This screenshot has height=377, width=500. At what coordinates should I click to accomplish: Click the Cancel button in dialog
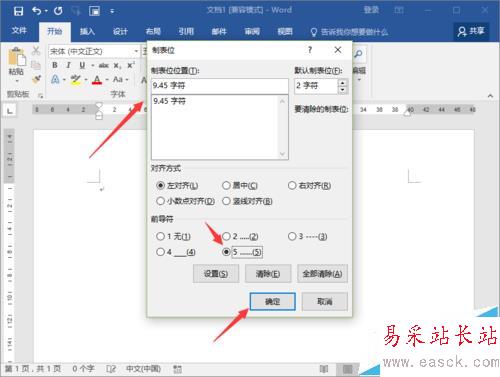pos(325,302)
